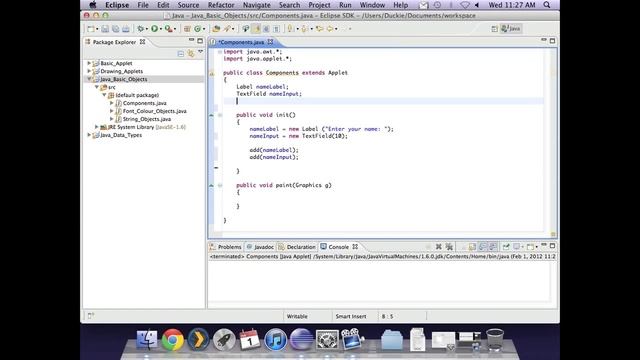640x360 pixels.
Task: Click Remove Launch X icon in Console
Action: tap(438, 247)
